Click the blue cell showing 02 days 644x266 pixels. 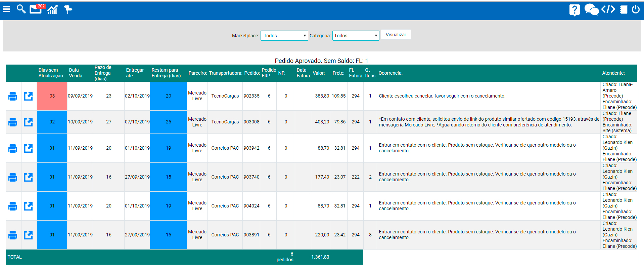(x=52, y=122)
